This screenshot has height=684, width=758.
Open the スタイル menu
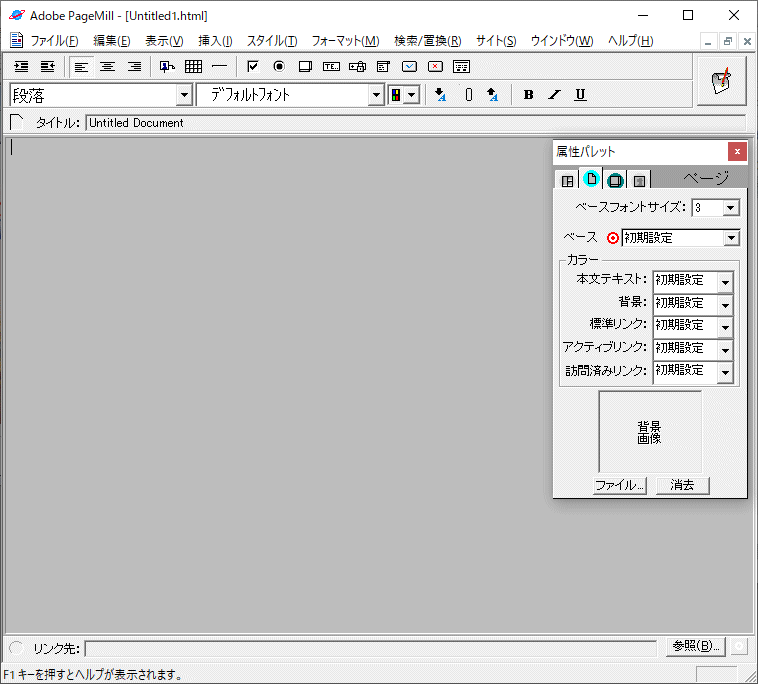click(x=271, y=41)
